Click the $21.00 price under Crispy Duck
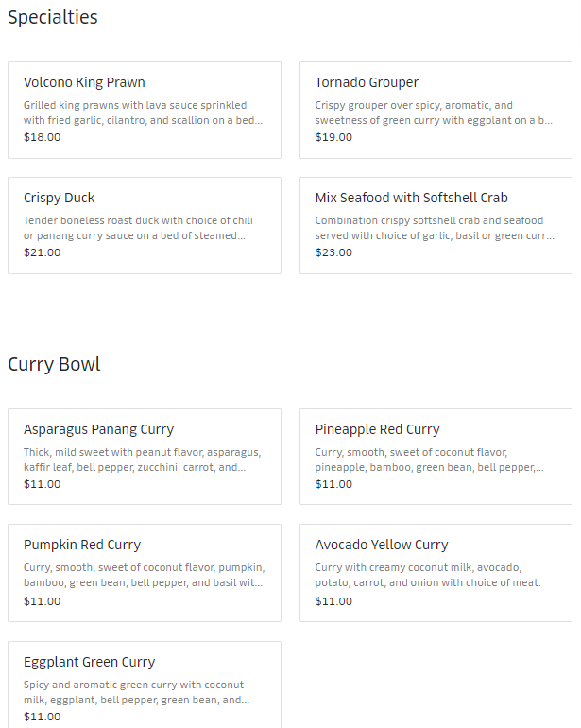 [42, 252]
